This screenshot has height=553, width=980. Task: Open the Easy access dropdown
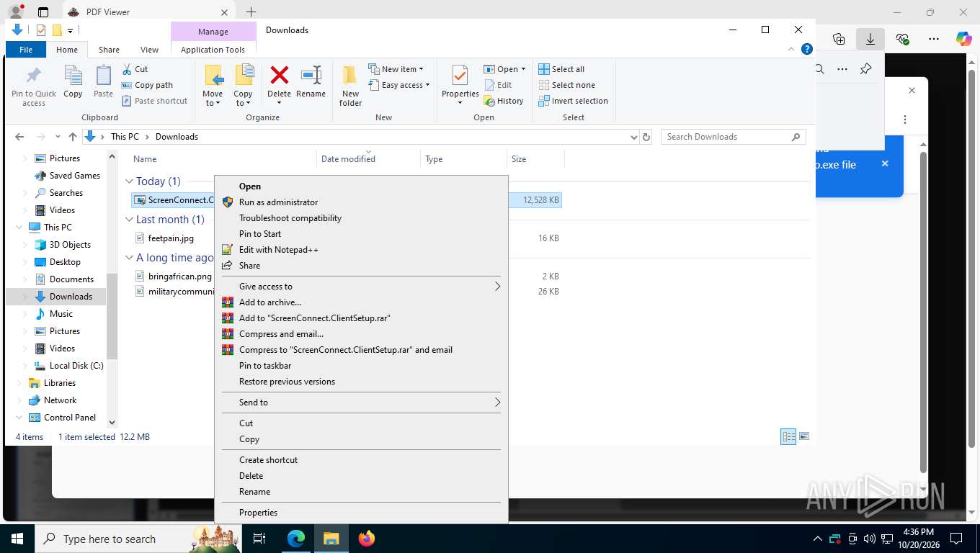(x=398, y=85)
